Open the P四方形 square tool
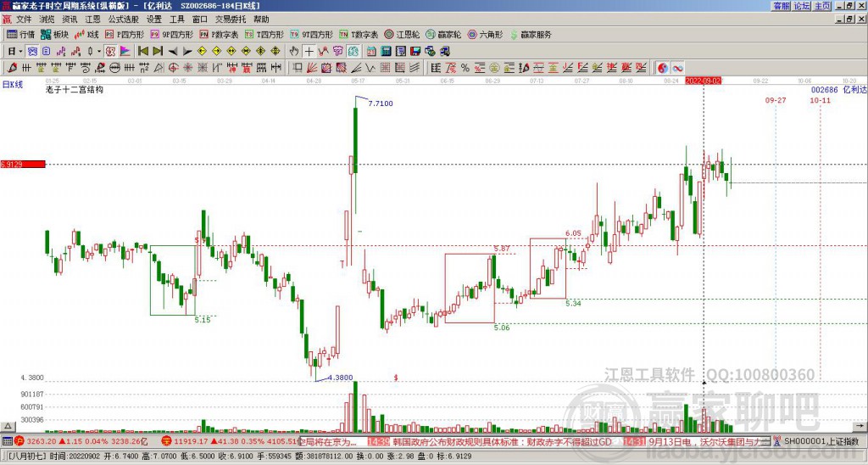Viewport: 868px width, 465px height. click(x=125, y=34)
